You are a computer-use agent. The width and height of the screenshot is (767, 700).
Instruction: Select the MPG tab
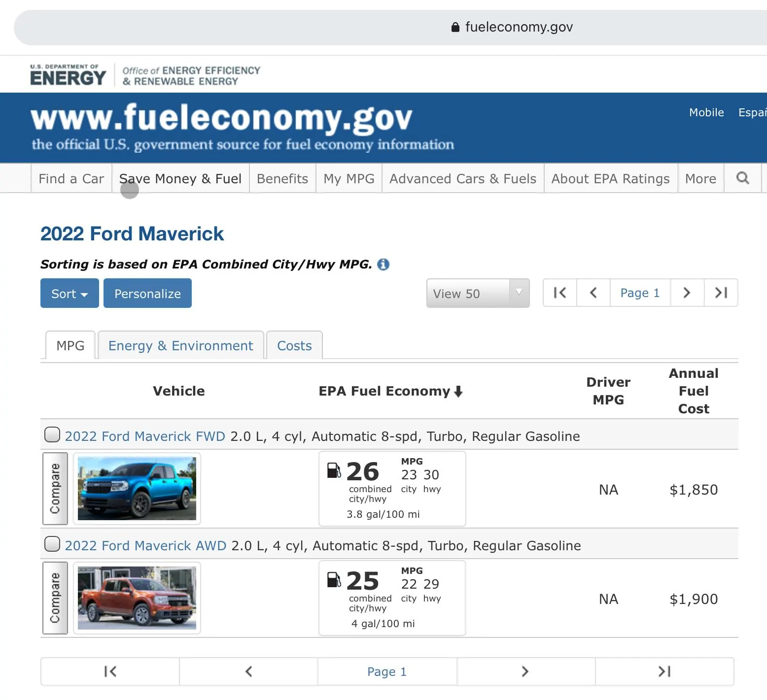coord(70,345)
